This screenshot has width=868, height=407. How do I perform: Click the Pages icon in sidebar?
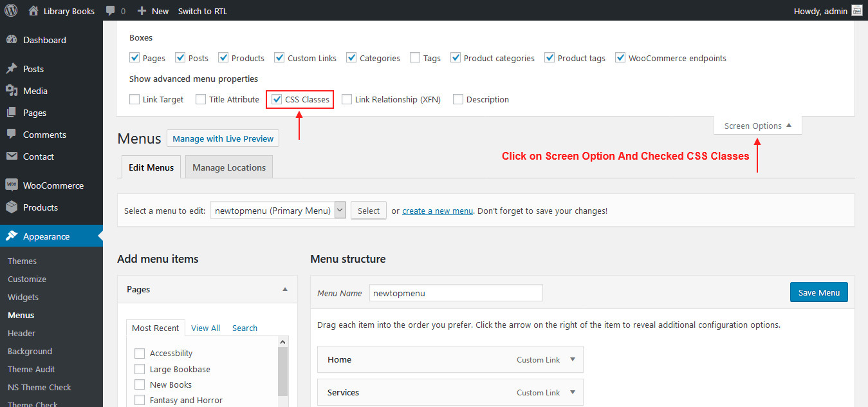pos(12,113)
